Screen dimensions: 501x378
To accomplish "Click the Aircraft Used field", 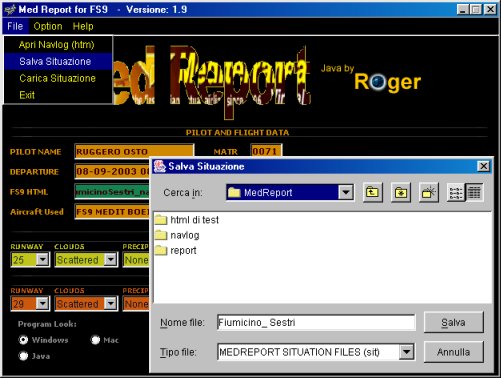I will (112, 212).
